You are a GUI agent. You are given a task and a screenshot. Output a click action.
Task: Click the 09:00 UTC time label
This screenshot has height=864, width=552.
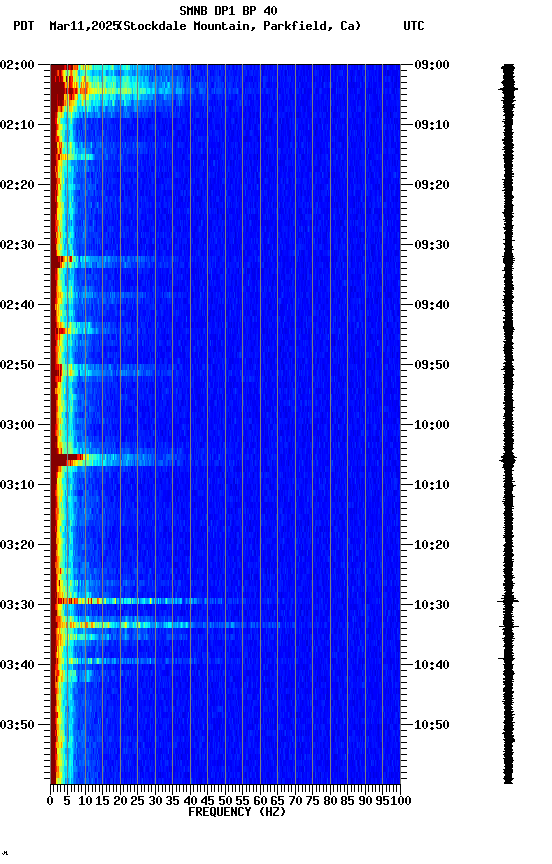tap(432, 64)
